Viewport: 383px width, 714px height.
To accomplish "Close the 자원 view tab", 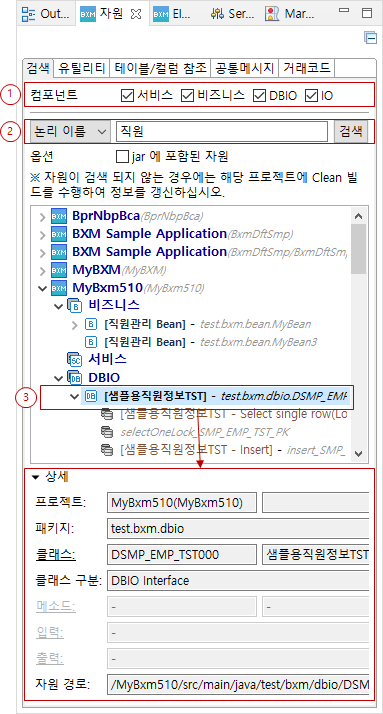I will tap(135, 14).
